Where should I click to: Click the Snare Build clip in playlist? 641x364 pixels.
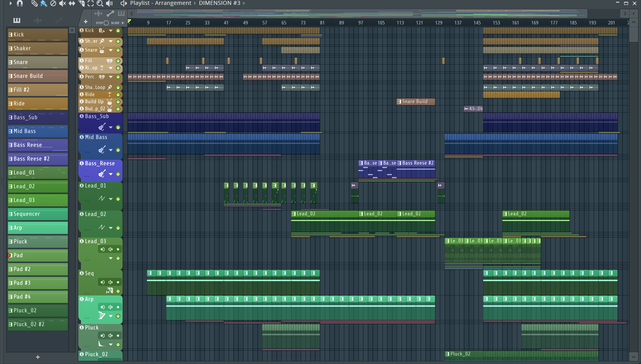[416, 101]
